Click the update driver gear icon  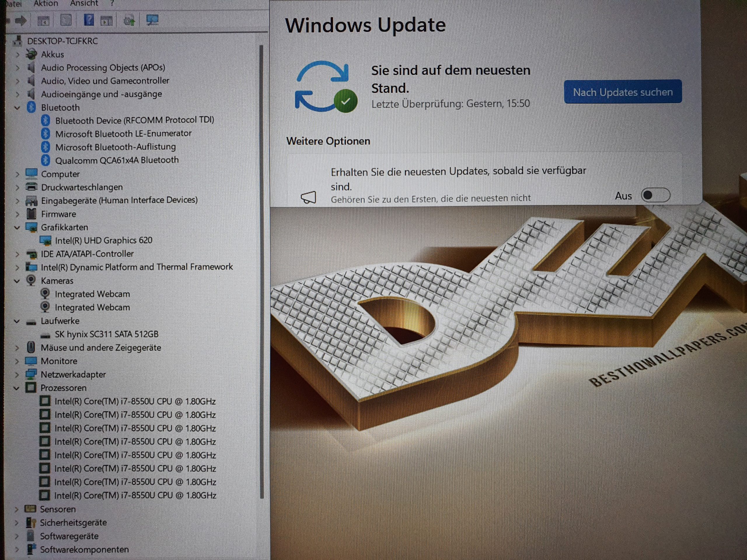129,21
